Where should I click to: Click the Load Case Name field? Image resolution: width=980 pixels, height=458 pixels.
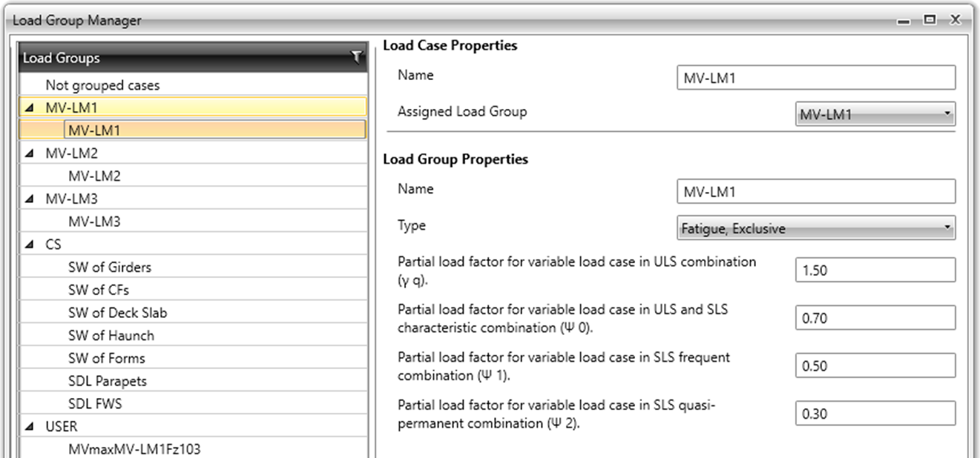tap(815, 77)
